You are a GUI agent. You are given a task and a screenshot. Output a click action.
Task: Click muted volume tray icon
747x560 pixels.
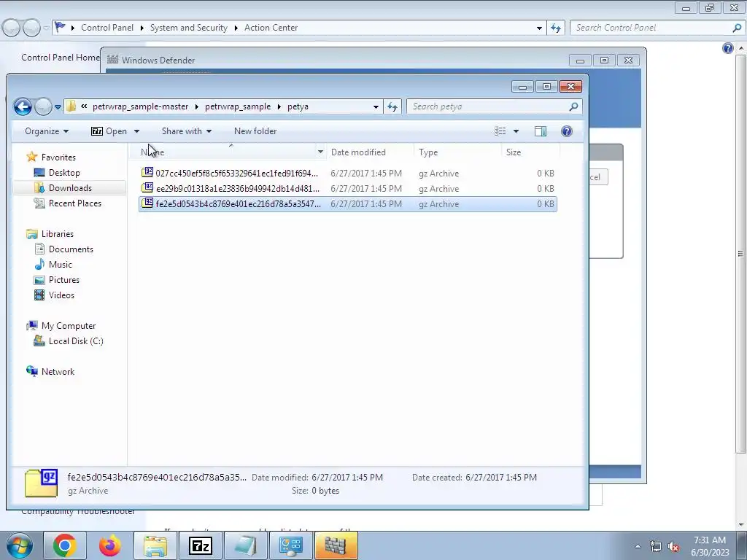pos(673,546)
